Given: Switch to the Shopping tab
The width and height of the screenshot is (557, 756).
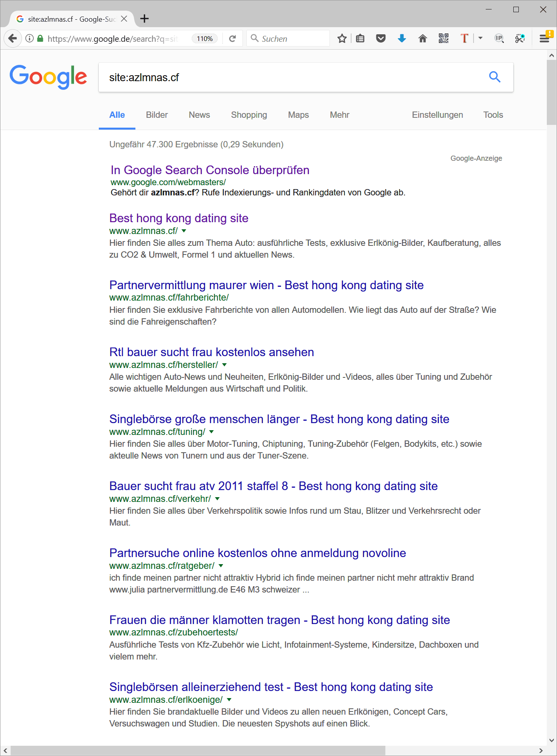Looking at the screenshot, I should pos(249,115).
